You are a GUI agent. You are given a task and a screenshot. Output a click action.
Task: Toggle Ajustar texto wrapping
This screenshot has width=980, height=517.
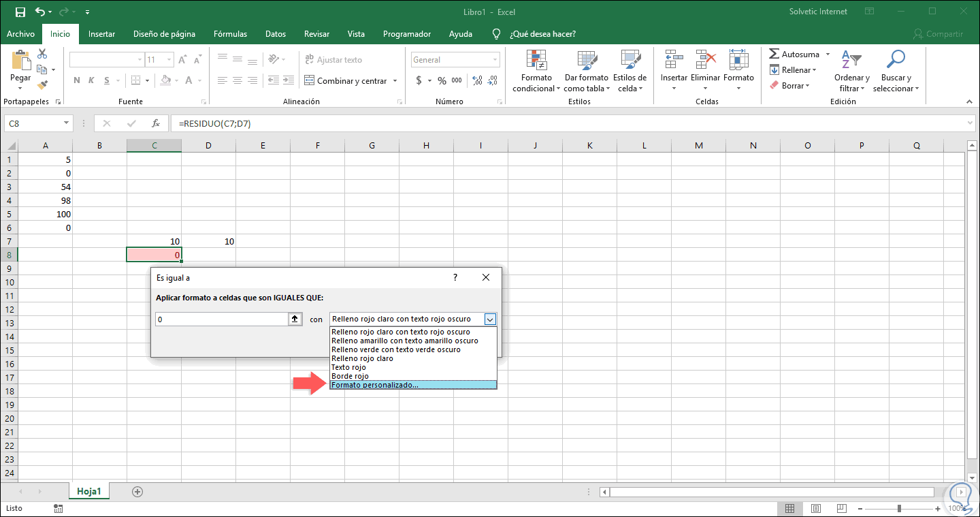pos(333,60)
